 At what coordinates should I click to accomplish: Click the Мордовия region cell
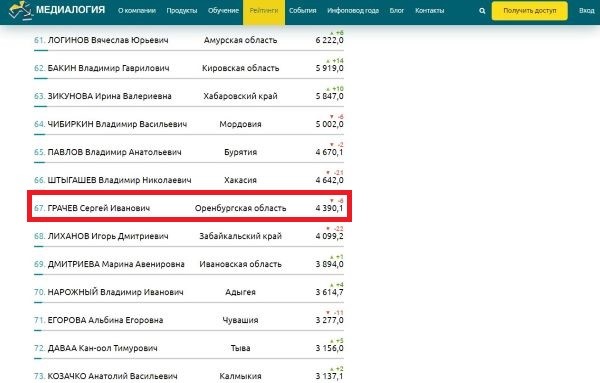240,124
